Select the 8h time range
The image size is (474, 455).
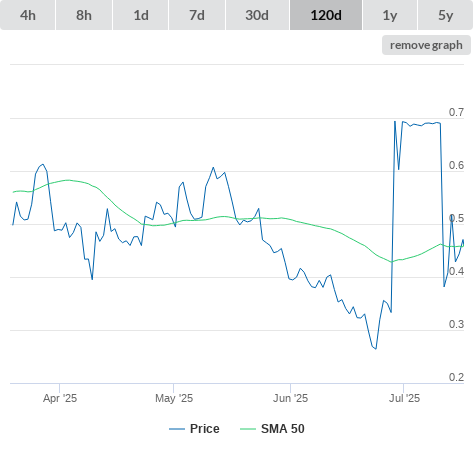(x=84, y=15)
